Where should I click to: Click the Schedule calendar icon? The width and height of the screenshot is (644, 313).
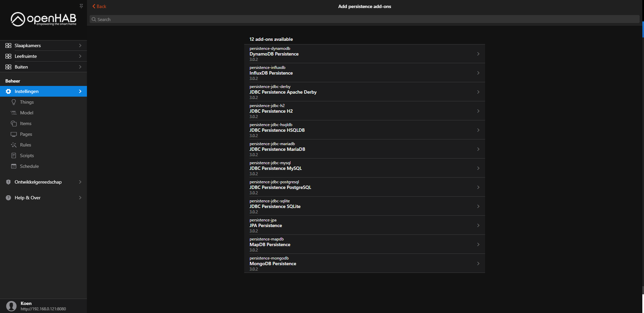coord(14,166)
